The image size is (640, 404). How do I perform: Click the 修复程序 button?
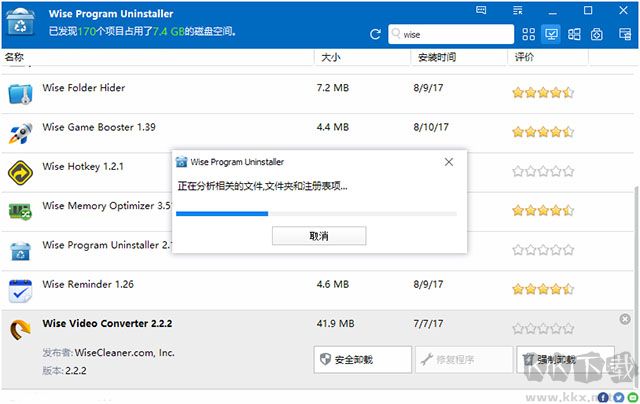coord(464,360)
